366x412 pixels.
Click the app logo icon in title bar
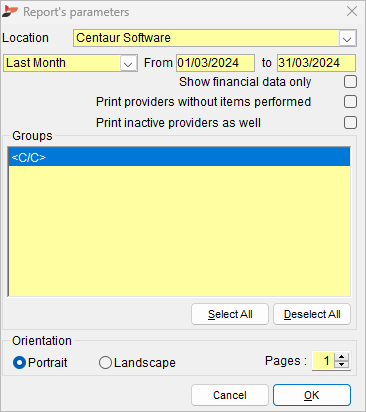click(x=9, y=12)
